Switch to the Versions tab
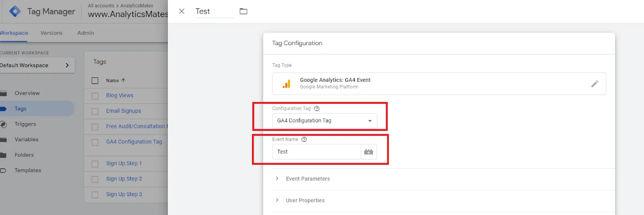 click(x=52, y=33)
